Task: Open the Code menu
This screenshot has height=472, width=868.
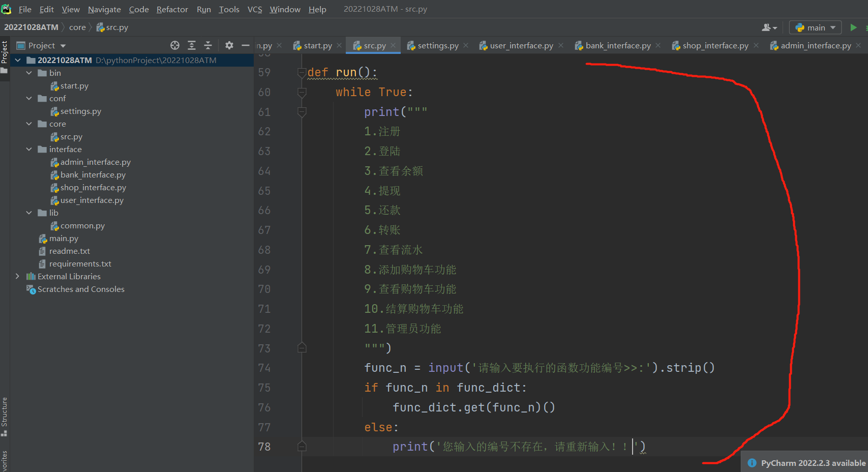Action: [x=139, y=9]
